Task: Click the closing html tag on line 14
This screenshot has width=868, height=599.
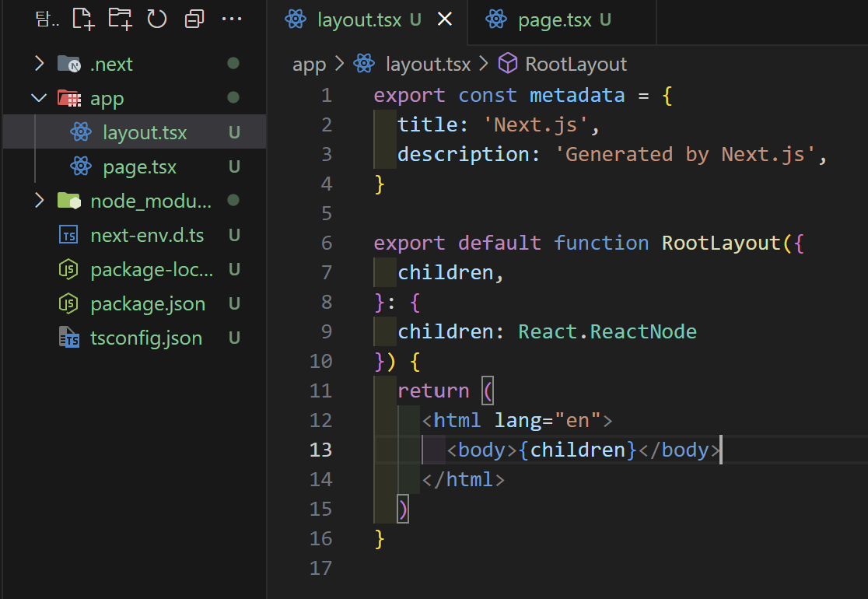Action: tap(464, 479)
